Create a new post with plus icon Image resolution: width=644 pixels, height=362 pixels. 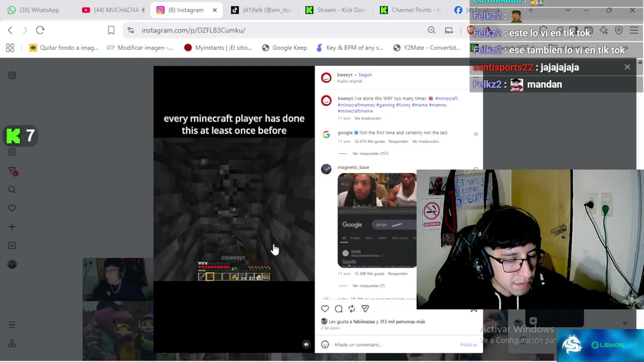(x=12, y=227)
